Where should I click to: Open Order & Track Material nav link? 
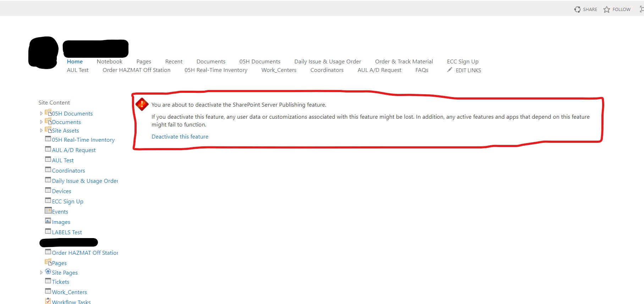point(404,61)
